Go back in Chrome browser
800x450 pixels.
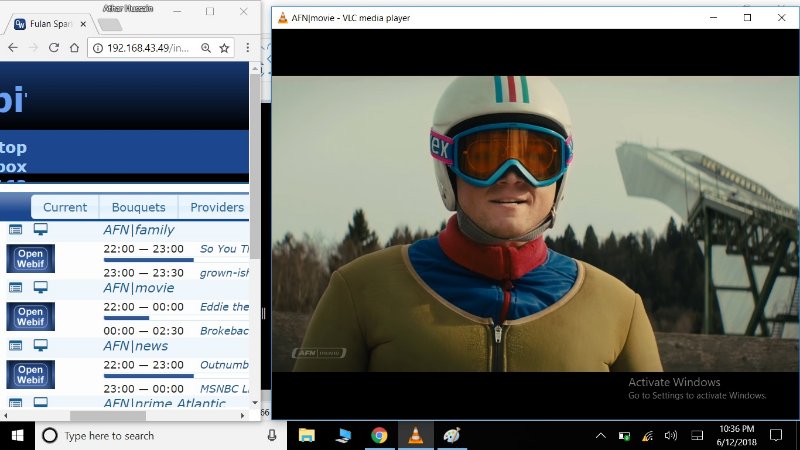point(13,48)
